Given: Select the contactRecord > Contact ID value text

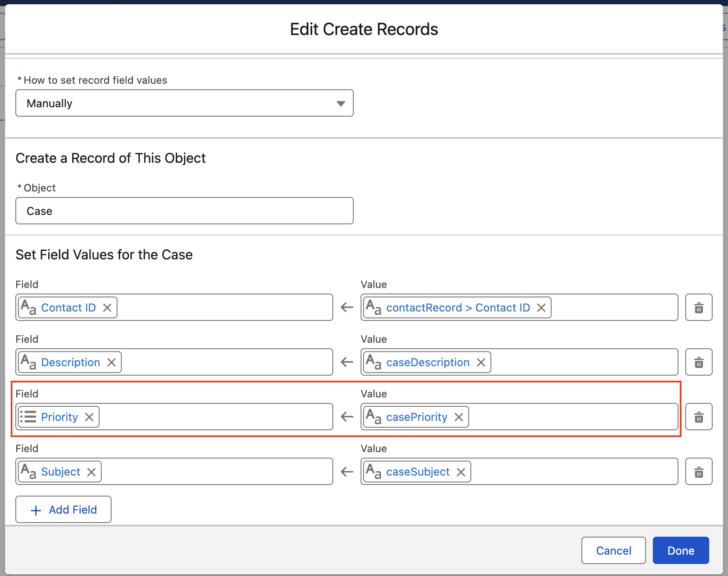Looking at the screenshot, I should click(x=458, y=308).
